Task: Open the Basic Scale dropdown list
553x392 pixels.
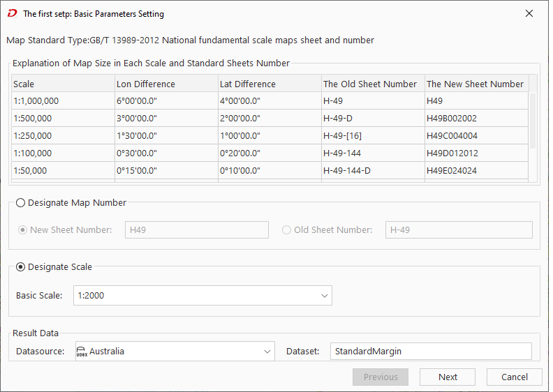Action: tap(324, 296)
